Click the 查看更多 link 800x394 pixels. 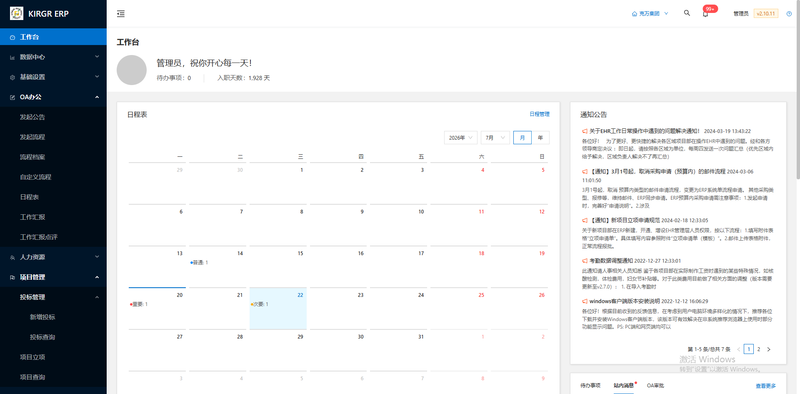click(766, 386)
